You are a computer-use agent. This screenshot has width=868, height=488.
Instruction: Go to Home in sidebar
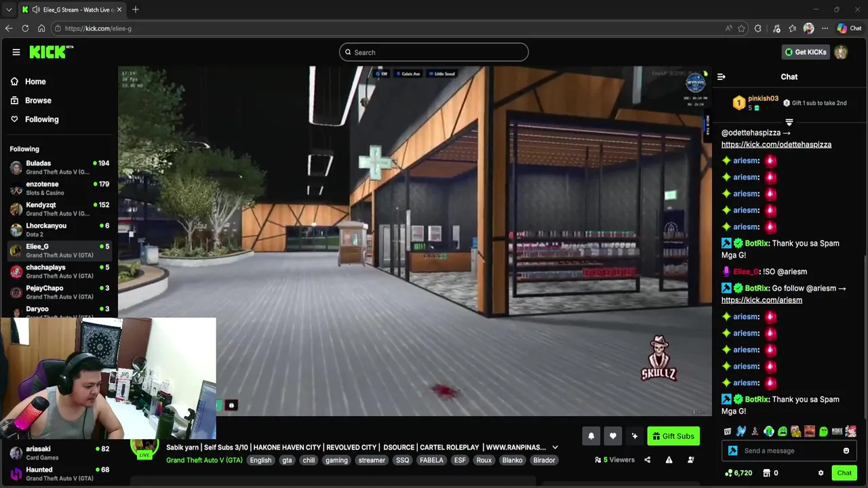[28, 81]
